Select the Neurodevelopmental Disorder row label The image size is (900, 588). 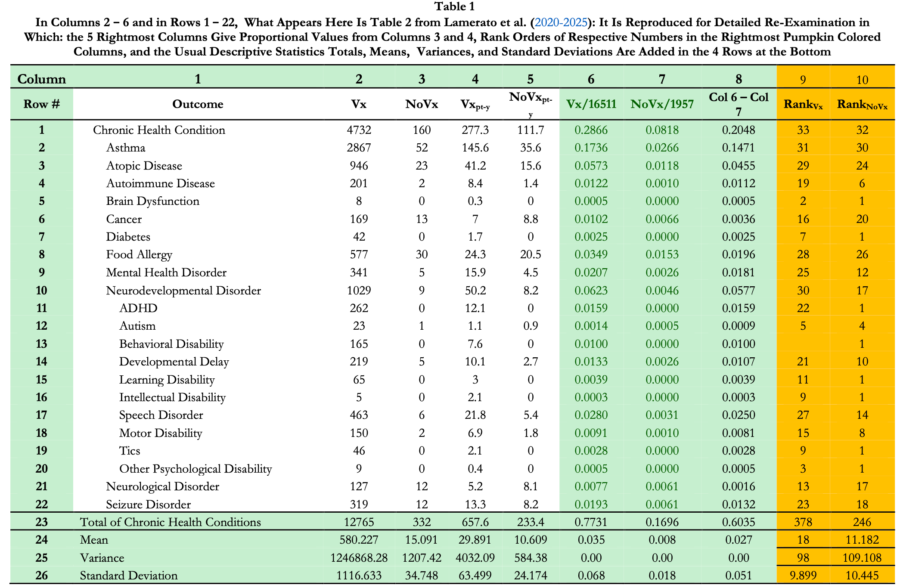point(183,291)
